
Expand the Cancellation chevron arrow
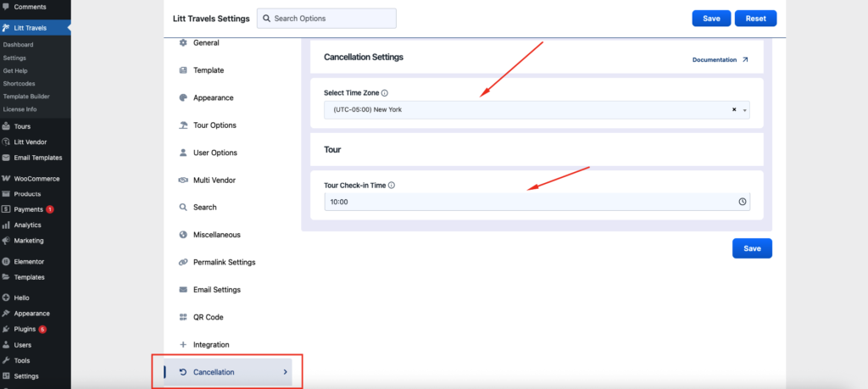285,372
